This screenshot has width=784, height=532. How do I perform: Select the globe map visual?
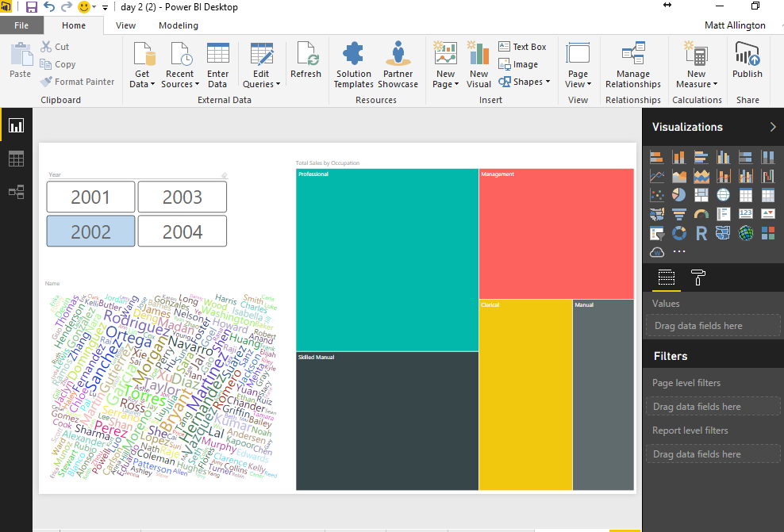click(x=724, y=195)
